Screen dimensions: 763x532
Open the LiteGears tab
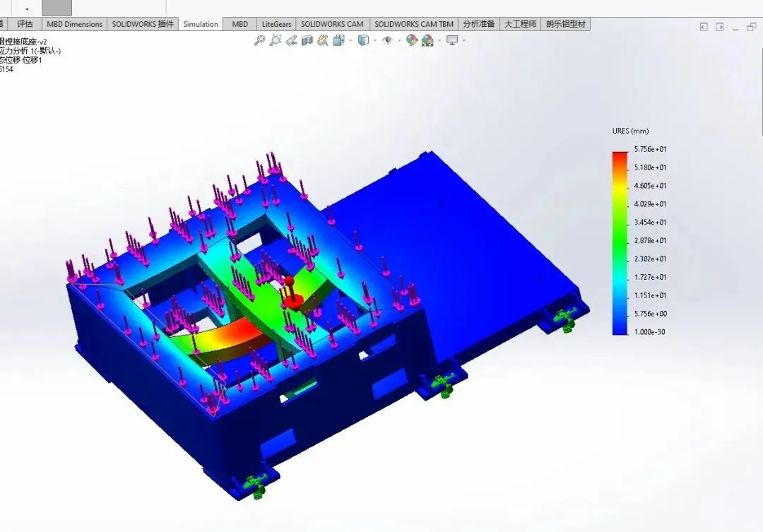coord(276,24)
